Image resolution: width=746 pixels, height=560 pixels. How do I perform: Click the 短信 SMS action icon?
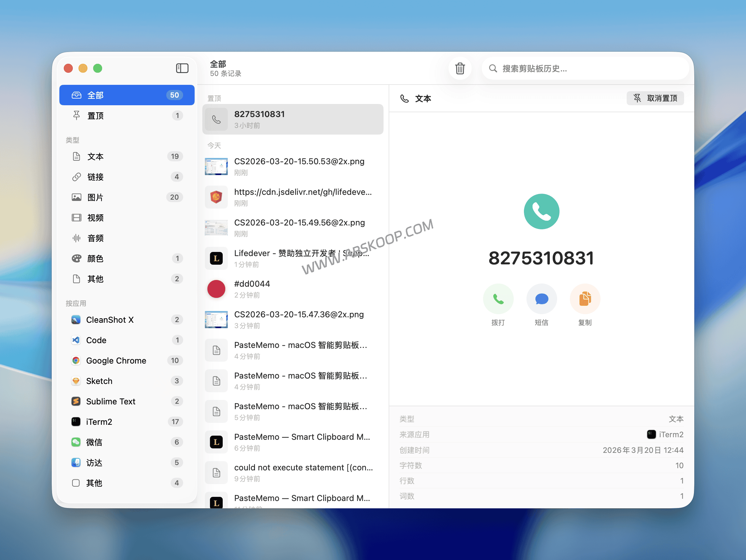point(541,298)
